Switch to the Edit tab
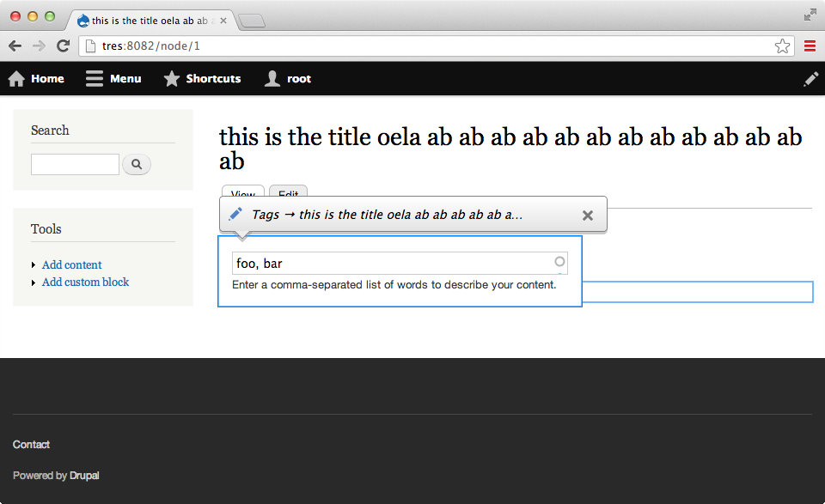The height and width of the screenshot is (504, 825). coord(288,196)
